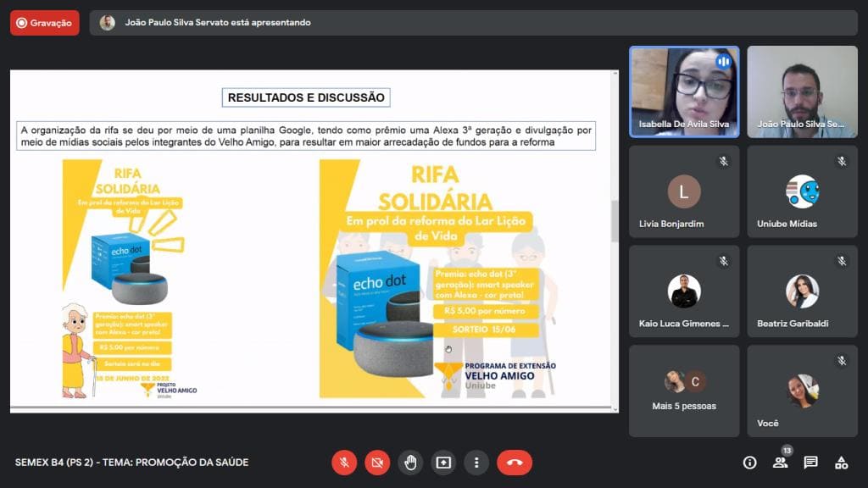Screen dimensions: 868x488
Task: Click the larger Rifa Solidária poster image
Action: tap(438, 279)
